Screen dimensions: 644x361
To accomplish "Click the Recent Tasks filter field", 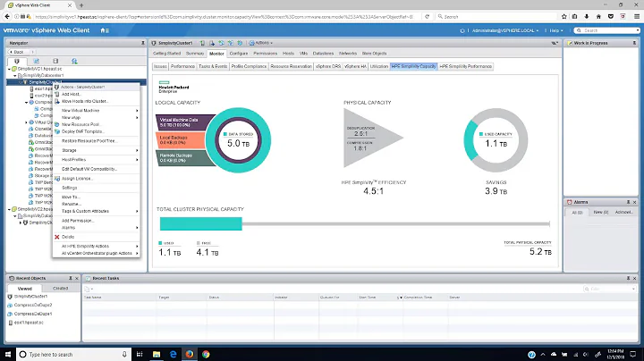I will [x=609, y=289].
